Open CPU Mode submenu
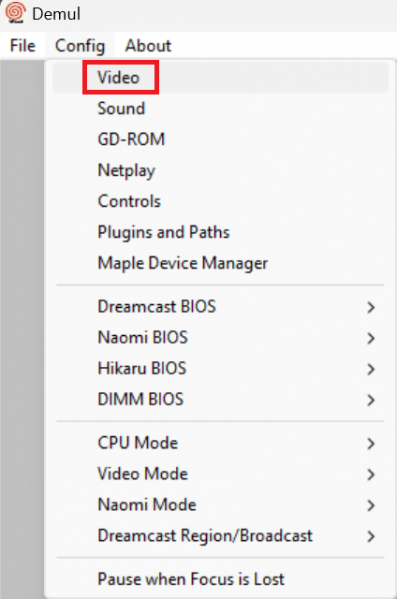 tap(220, 443)
